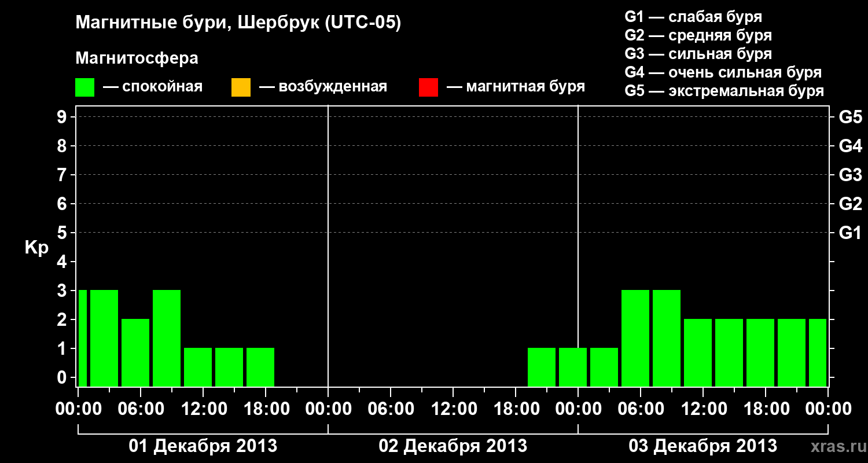
Task: Click the narrow Kp 3 bar at 00:00 on 01 Декабря
Action: 83,338
